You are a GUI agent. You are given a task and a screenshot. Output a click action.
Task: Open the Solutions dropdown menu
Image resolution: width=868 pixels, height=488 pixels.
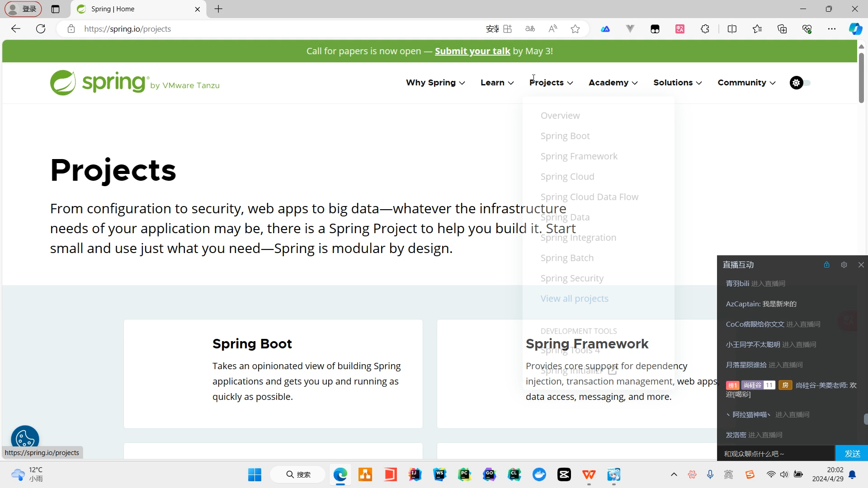click(677, 83)
